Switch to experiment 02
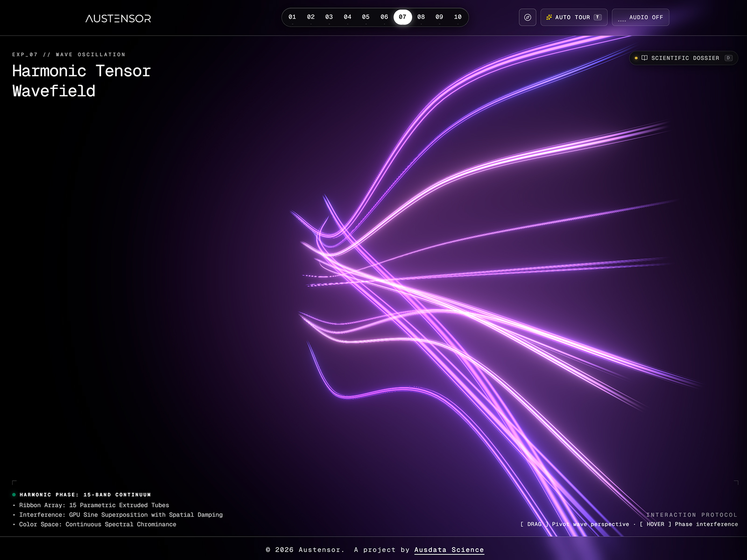 click(311, 17)
